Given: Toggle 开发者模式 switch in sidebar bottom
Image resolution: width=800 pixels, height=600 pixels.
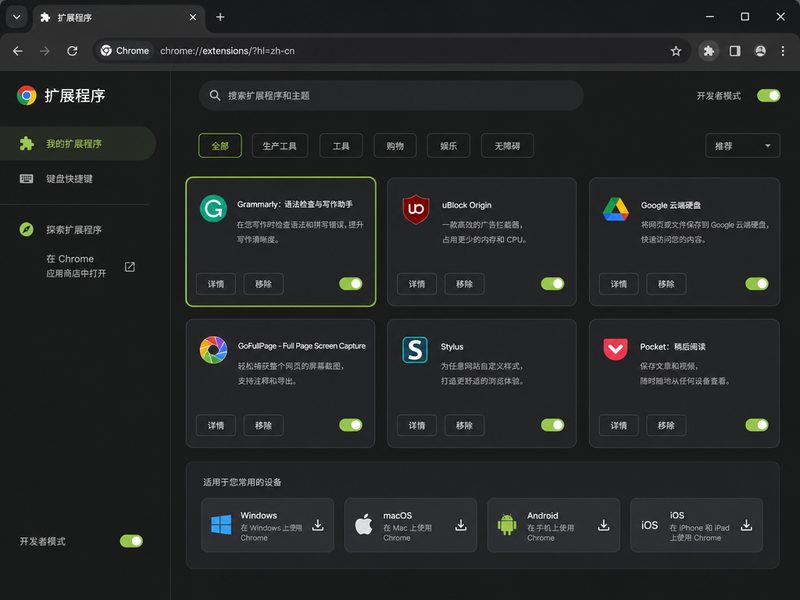Looking at the screenshot, I should tap(131, 541).
